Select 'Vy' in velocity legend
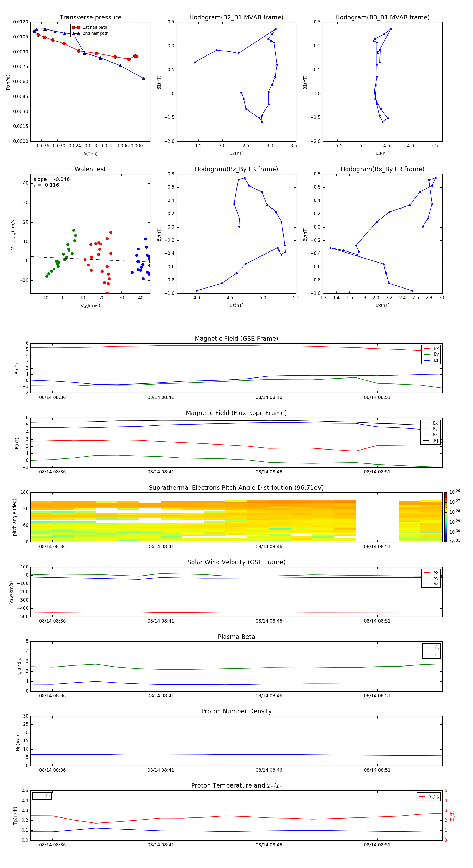 [x=431, y=578]
